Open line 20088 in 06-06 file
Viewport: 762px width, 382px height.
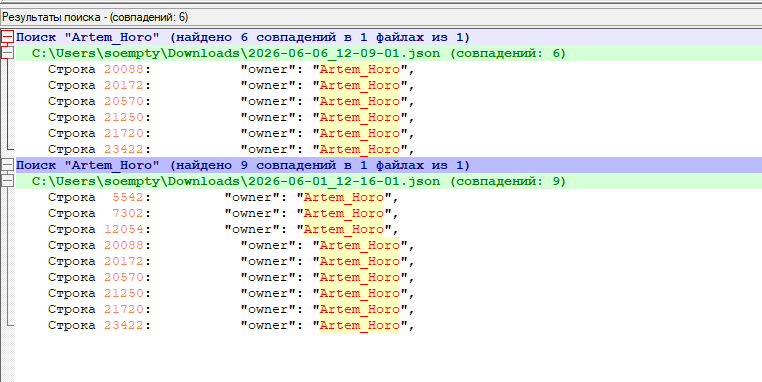[x=231, y=69]
